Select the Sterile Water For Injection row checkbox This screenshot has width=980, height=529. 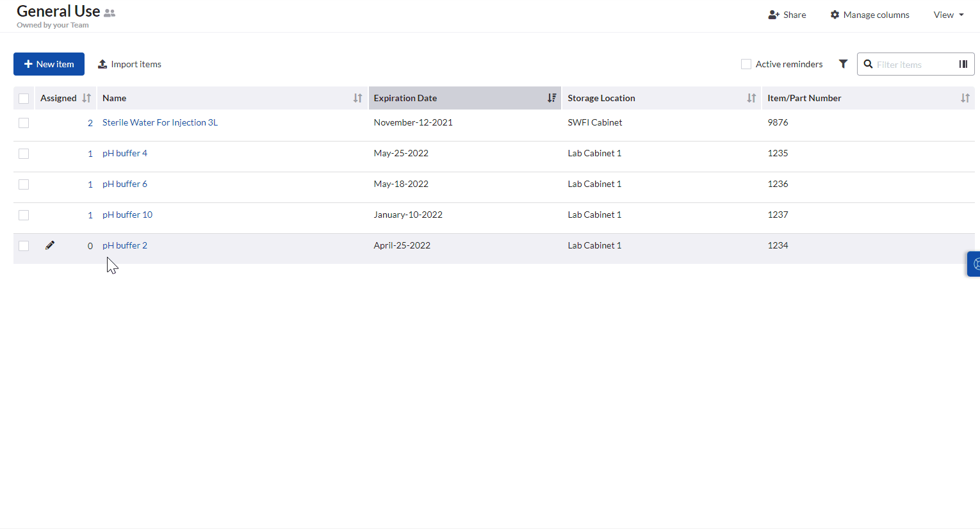click(24, 123)
